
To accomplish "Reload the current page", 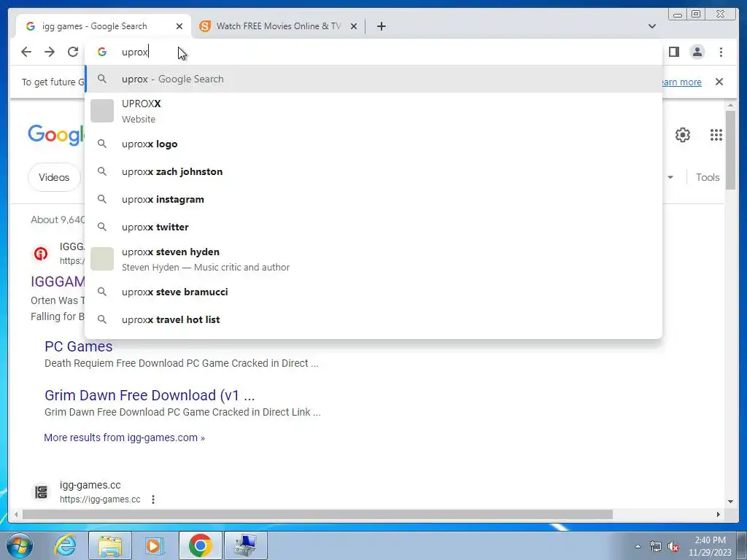I will [x=73, y=52].
